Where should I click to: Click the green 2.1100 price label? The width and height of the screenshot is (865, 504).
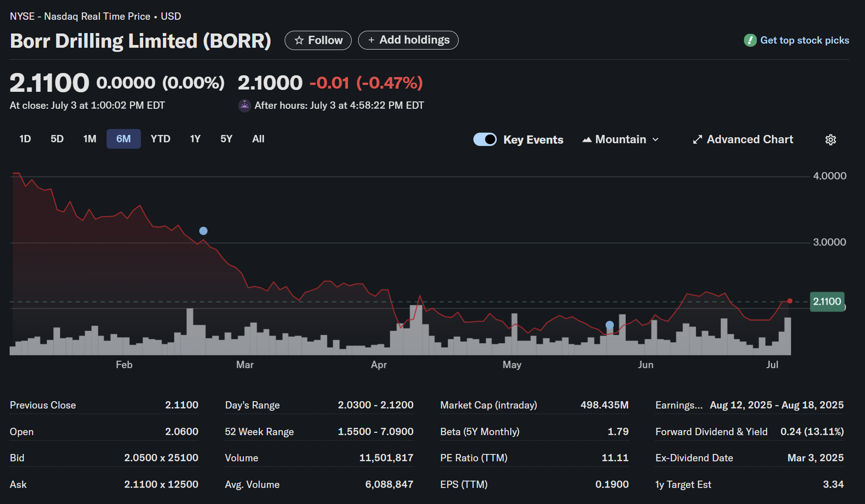tap(827, 302)
